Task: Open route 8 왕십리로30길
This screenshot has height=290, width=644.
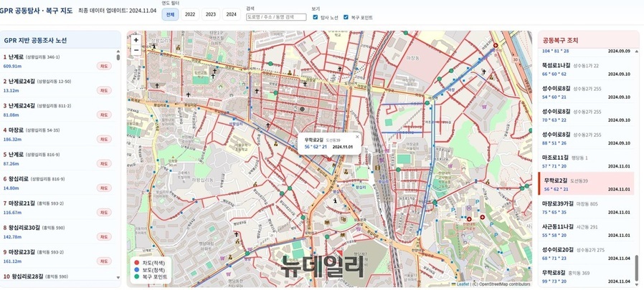Action: [58, 232]
